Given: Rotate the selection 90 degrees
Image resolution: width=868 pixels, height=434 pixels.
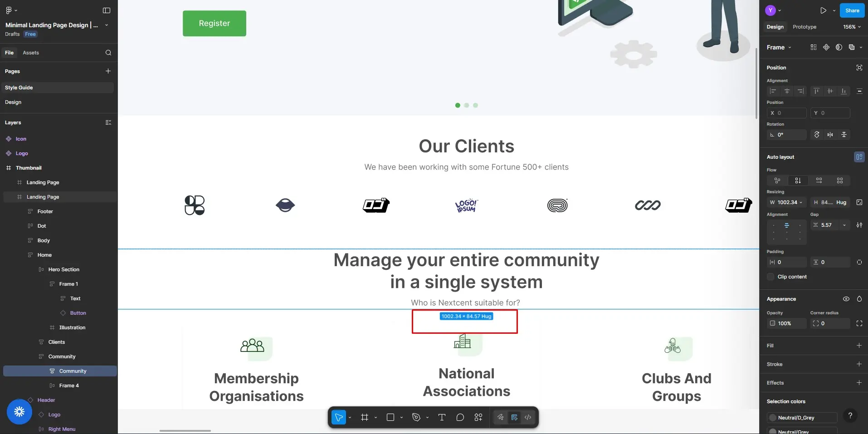Looking at the screenshot, I should [x=817, y=135].
